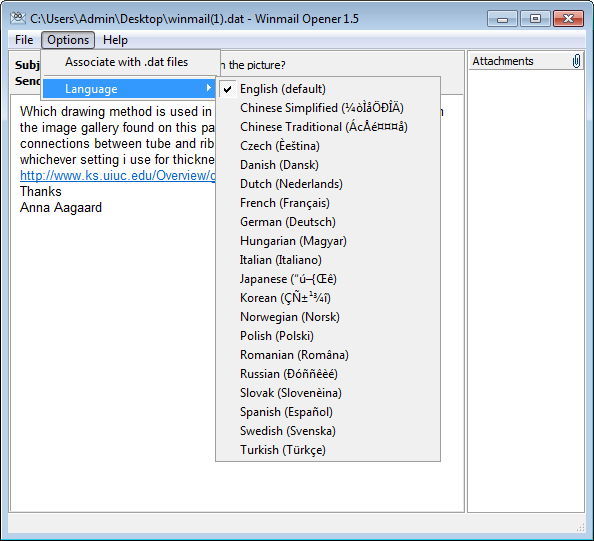Choose Danish (Dansk) language
The height and width of the screenshot is (541, 594).
[x=328, y=165]
